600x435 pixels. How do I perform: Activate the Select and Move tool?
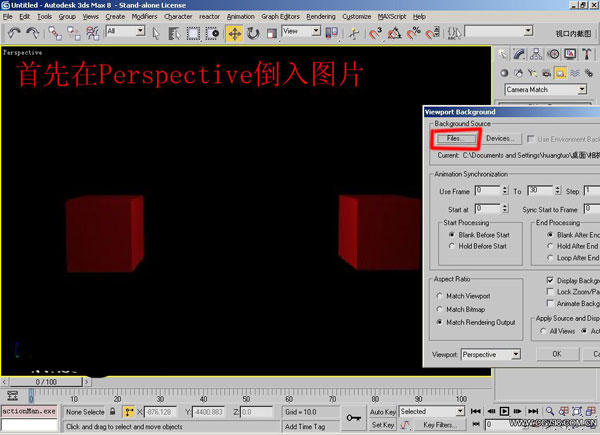click(x=234, y=33)
